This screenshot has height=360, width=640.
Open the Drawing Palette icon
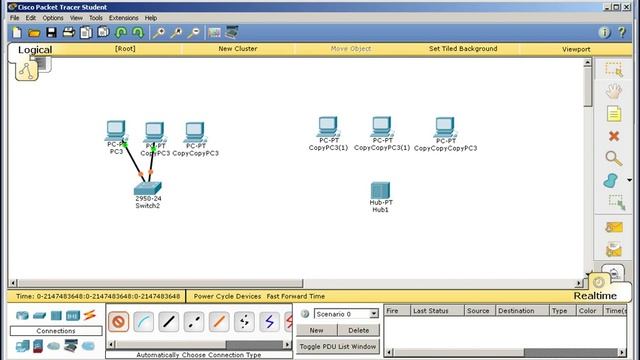tap(214, 33)
